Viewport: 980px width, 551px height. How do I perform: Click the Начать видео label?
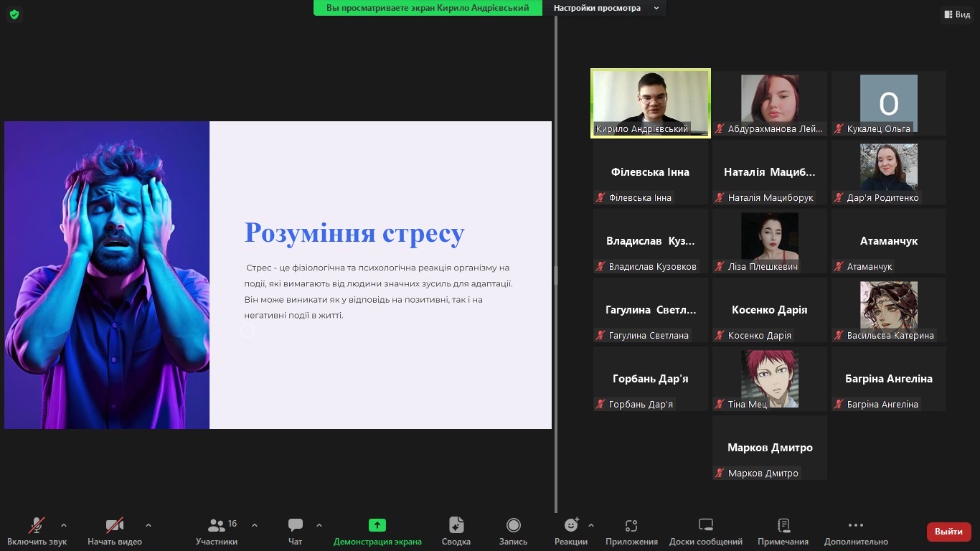115,542
